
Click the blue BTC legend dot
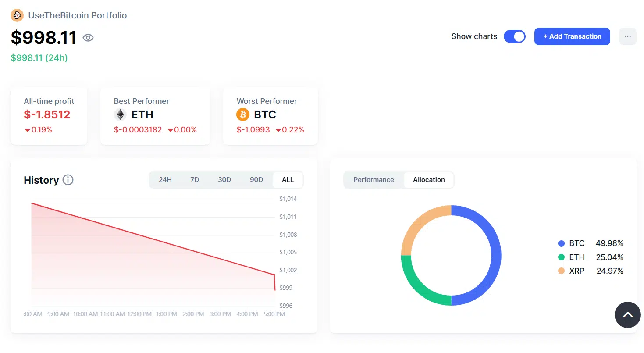pyautogui.click(x=561, y=243)
